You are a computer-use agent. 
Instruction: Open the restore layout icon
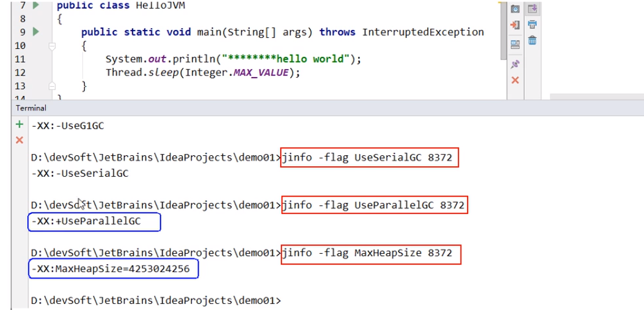pos(515,45)
